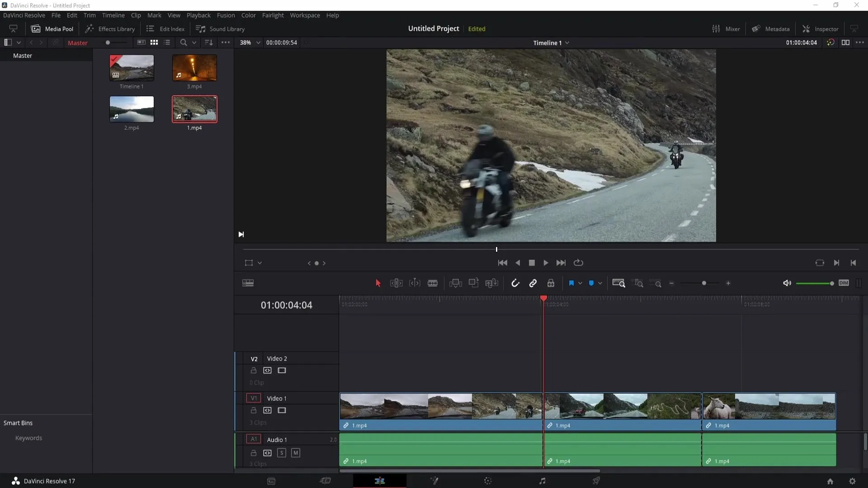Toggle the Timeline zoom in icon

coord(728,283)
